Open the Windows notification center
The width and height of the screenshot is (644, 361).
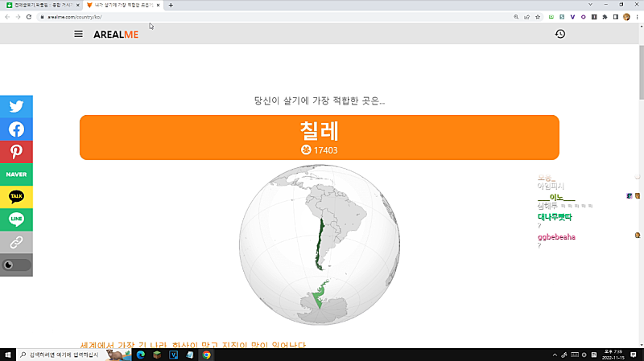coord(634,355)
